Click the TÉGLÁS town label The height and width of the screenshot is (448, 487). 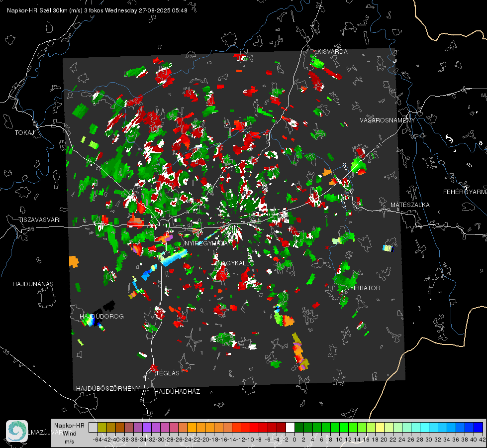click(x=168, y=373)
